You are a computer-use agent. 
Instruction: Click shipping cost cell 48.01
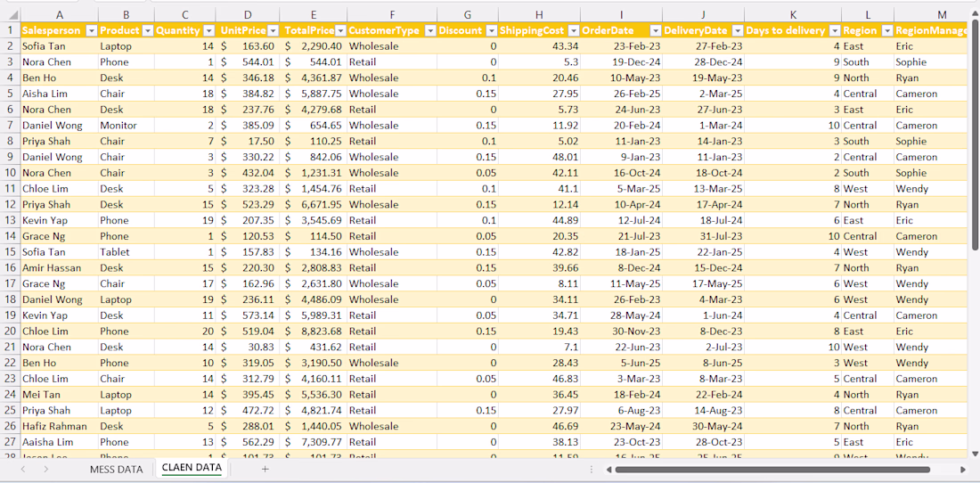(x=539, y=157)
